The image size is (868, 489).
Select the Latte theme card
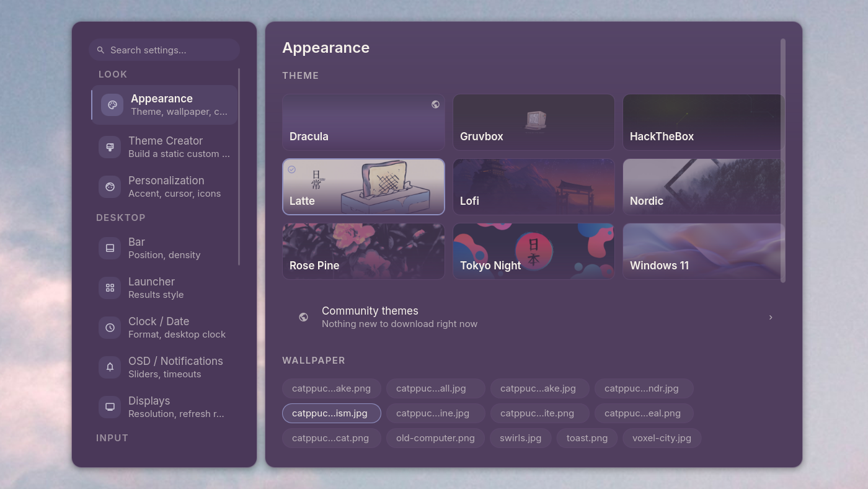(363, 187)
